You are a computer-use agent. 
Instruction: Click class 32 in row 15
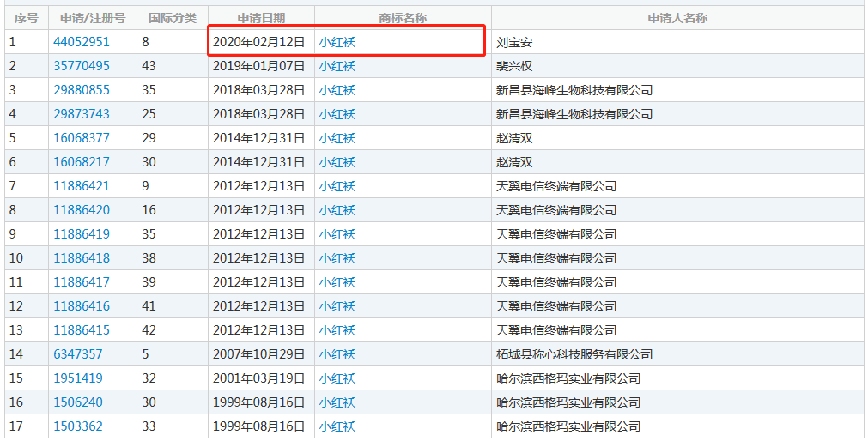pos(149,378)
